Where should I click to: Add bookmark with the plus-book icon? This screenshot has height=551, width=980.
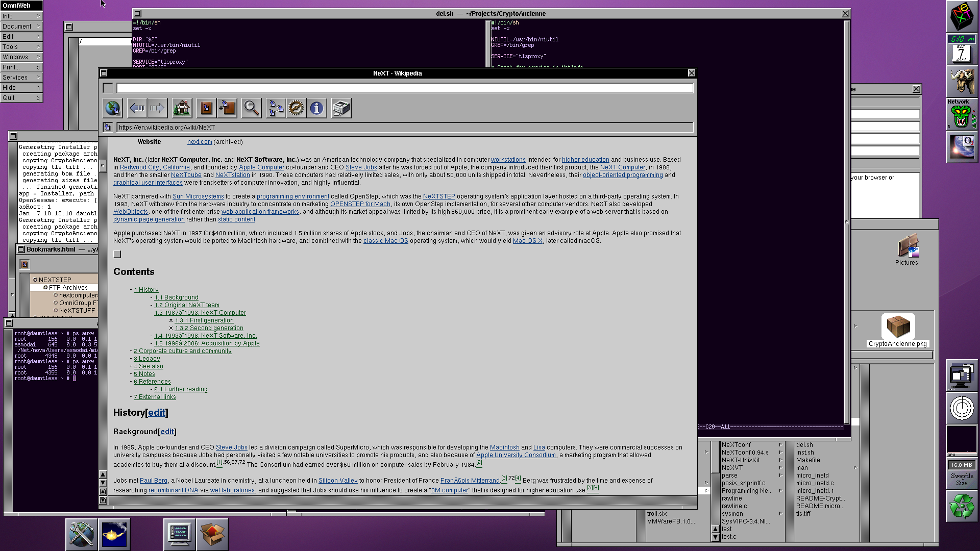227,108
